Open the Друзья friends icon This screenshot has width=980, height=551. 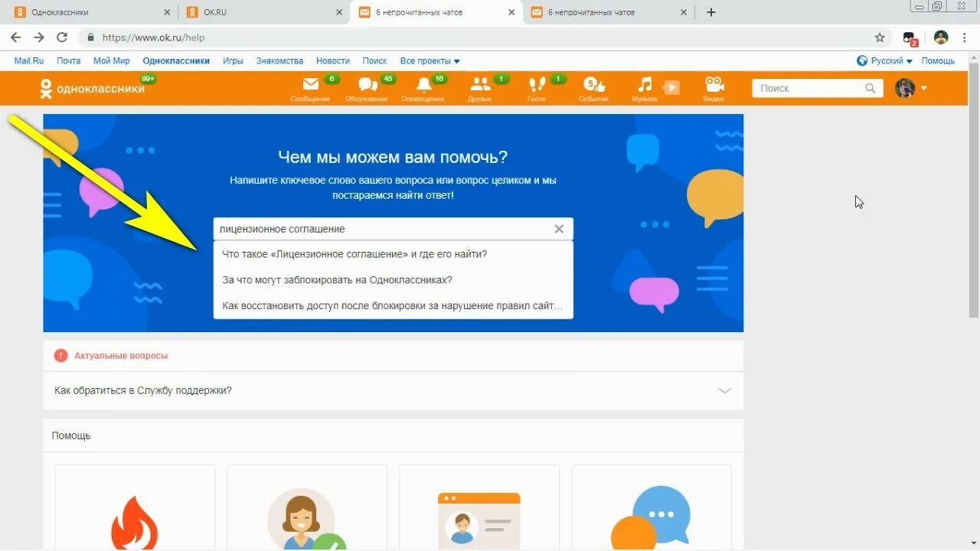pyautogui.click(x=480, y=88)
